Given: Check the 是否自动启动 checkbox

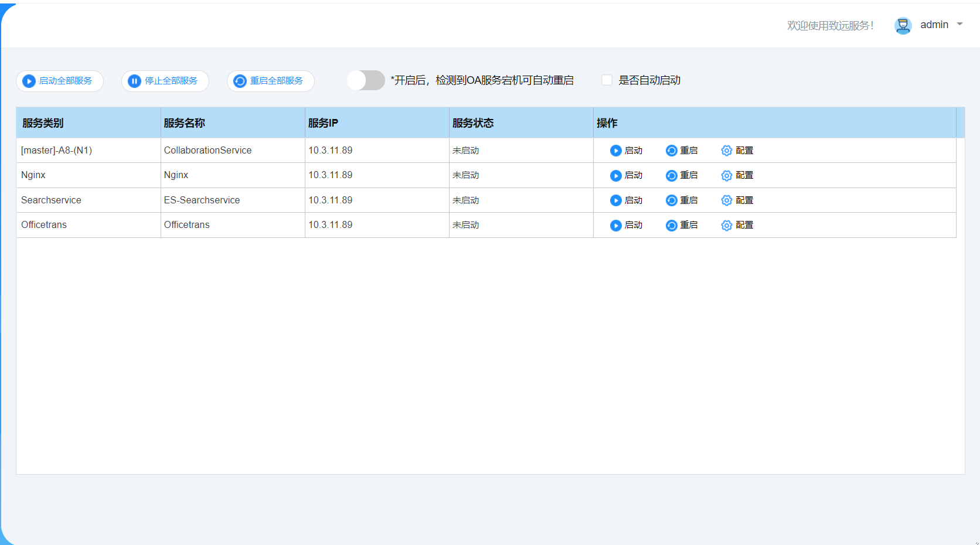Looking at the screenshot, I should (607, 80).
